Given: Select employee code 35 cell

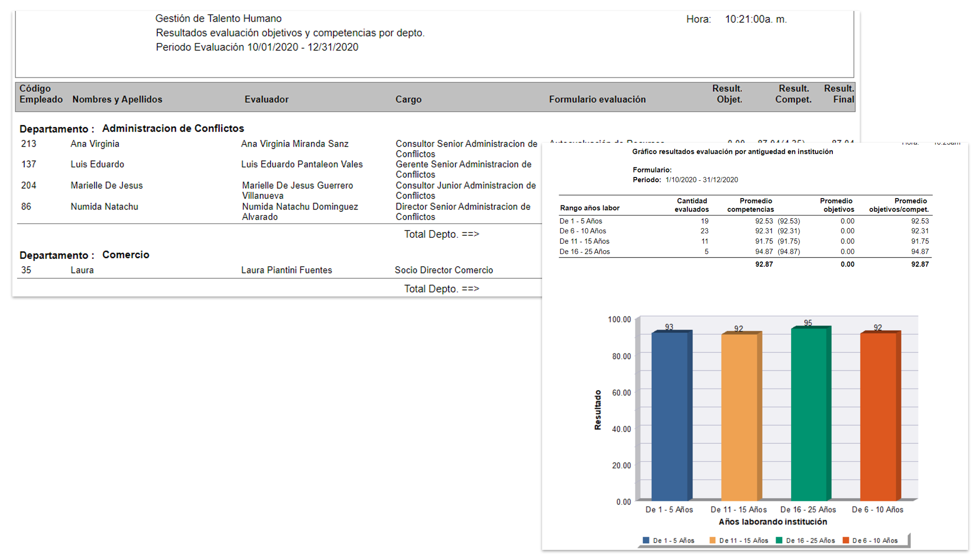Looking at the screenshot, I should [x=26, y=270].
